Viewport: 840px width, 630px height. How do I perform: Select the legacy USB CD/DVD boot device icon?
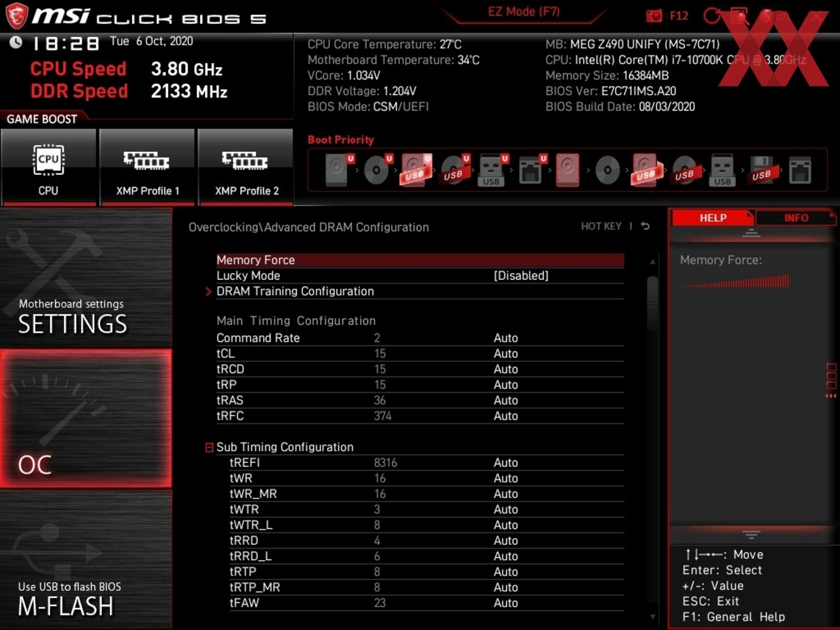click(x=685, y=170)
